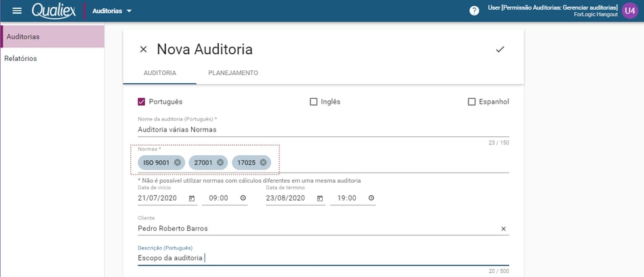Open the end date calendar picker
644x277 pixels.
pyautogui.click(x=320, y=198)
